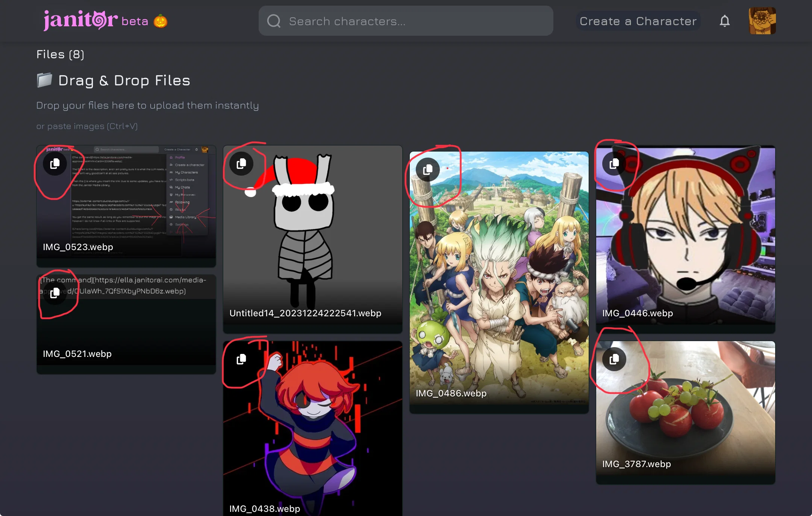Copy link icon on IMG_0446.webp card

pyautogui.click(x=614, y=164)
